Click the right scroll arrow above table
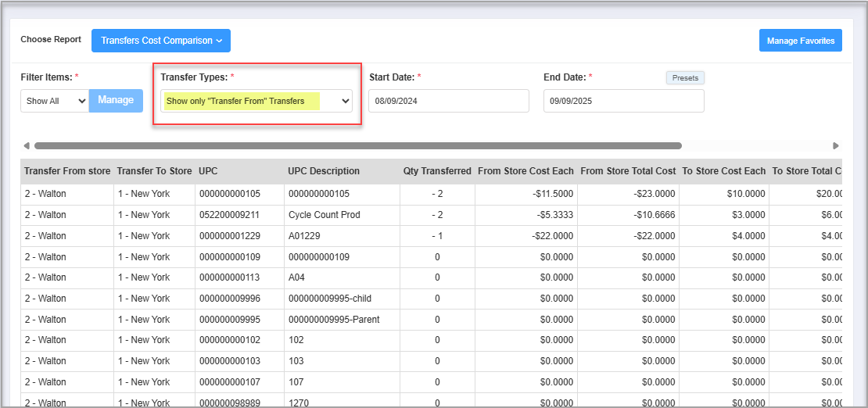The width and height of the screenshot is (868, 408). click(835, 145)
